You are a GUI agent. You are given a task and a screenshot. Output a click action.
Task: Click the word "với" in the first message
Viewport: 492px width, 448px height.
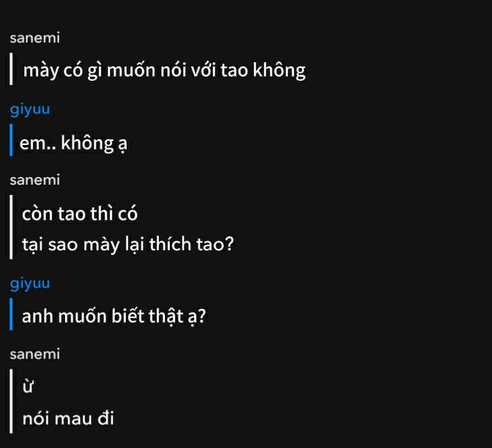coord(203,70)
